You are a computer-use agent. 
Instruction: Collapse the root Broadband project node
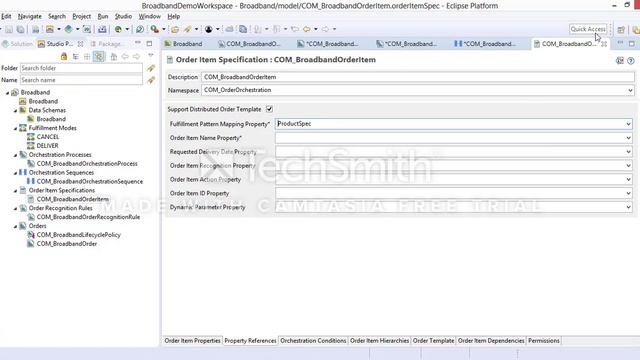point(7,93)
